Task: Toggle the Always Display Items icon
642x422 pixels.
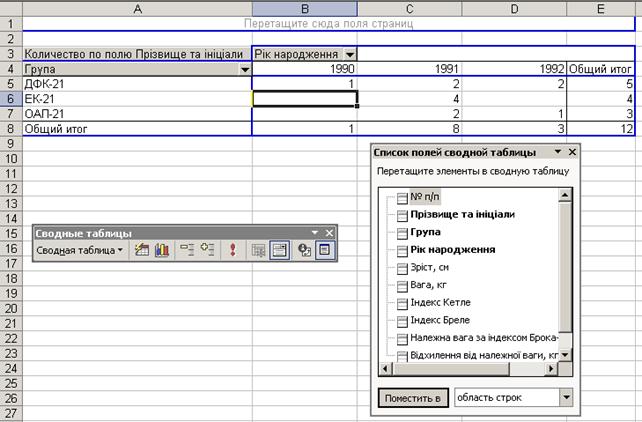Action: (280, 250)
